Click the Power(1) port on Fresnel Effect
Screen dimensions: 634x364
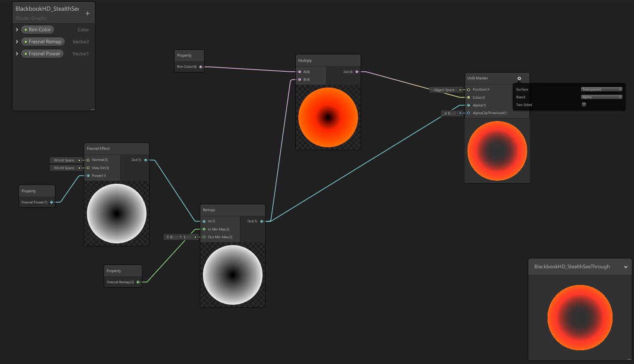(87, 176)
